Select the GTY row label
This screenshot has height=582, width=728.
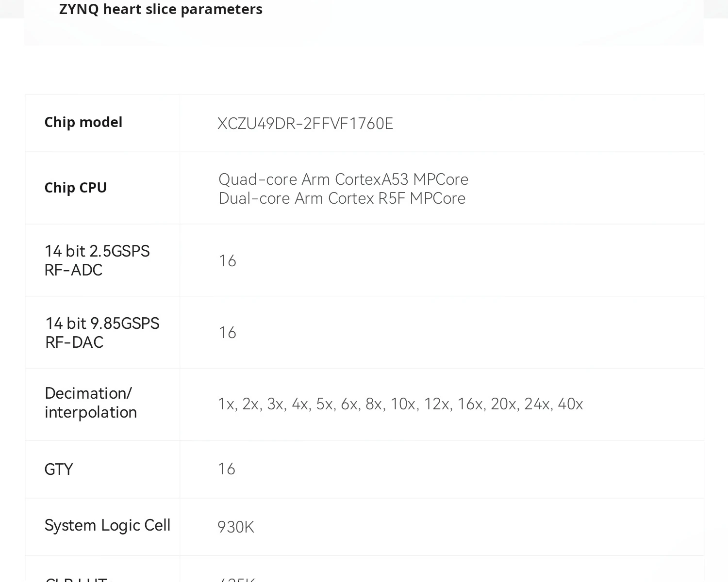coord(58,469)
